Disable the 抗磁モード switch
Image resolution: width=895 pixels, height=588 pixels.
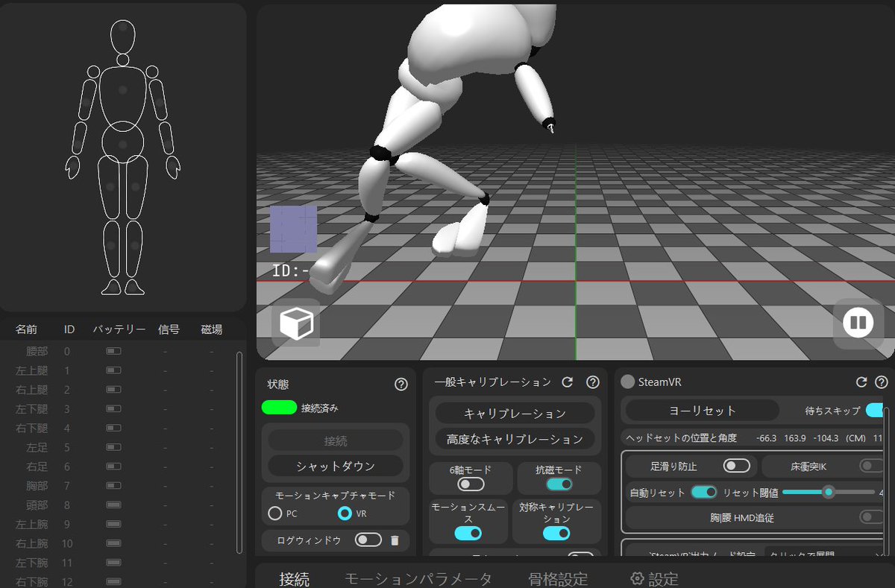[559, 484]
